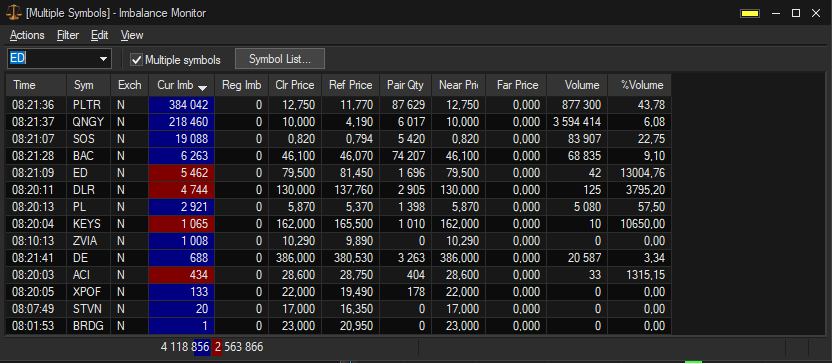The width and height of the screenshot is (832, 363).
Task: Select the BAC symbol cell
Action: coord(89,156)
